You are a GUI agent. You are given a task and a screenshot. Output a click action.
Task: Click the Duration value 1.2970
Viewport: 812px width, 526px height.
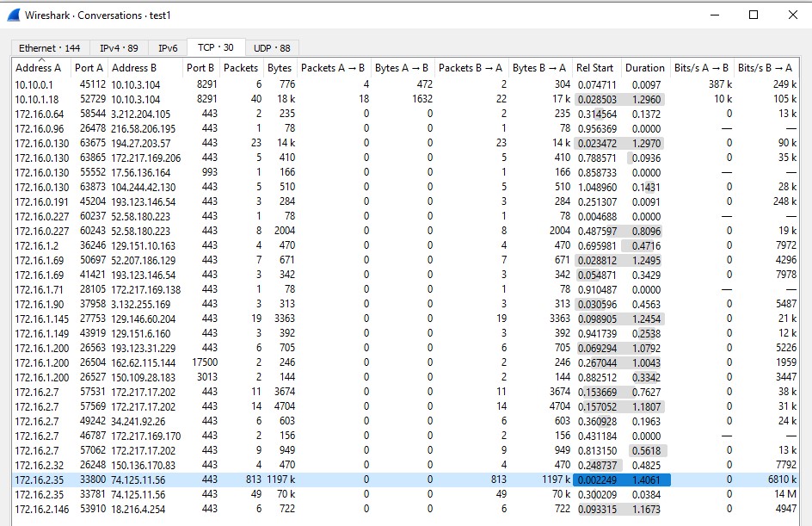(x=646, y=143)
